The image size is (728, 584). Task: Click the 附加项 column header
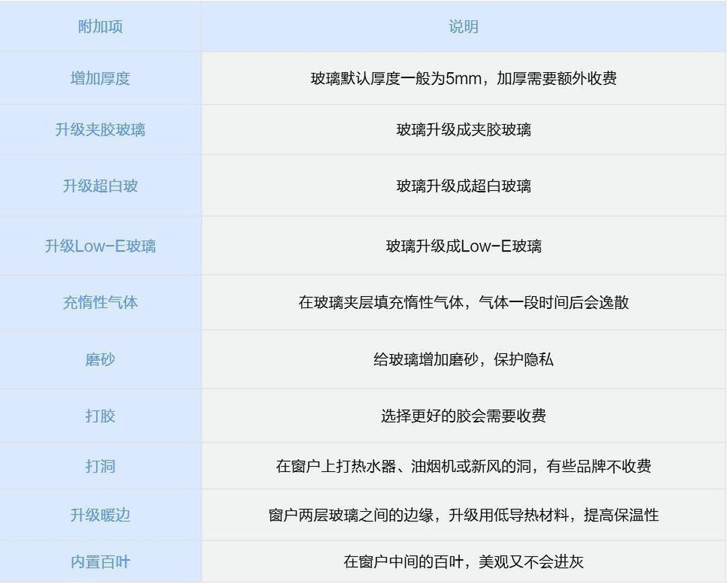[100, 27]
